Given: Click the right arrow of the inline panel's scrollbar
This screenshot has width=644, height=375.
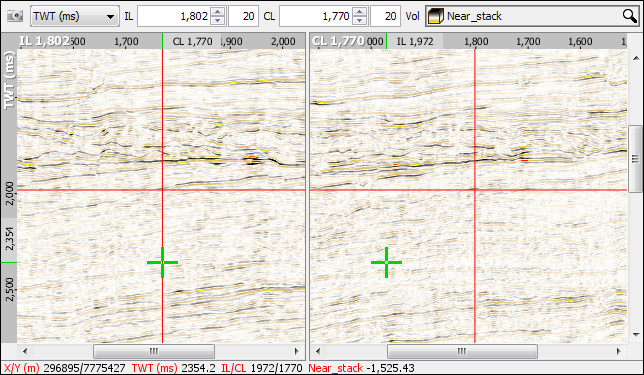Looking at the screenshot, I should [x=297, y=352].
